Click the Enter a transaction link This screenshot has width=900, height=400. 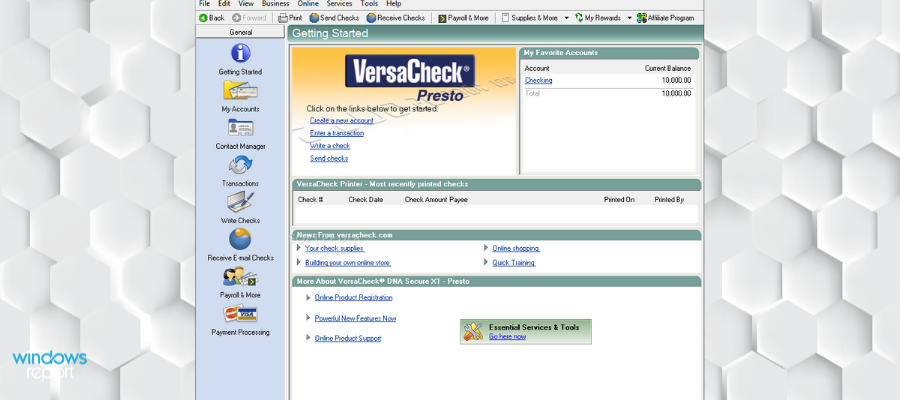point(337,133)
